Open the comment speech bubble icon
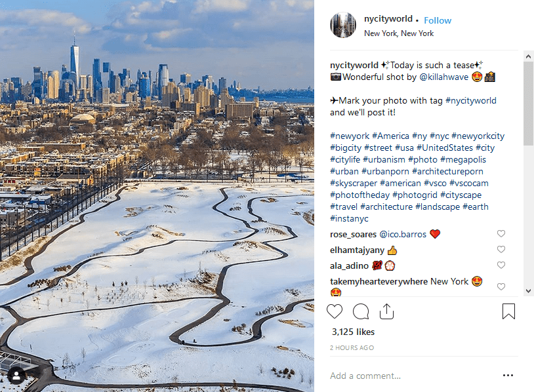 point(361,311)
